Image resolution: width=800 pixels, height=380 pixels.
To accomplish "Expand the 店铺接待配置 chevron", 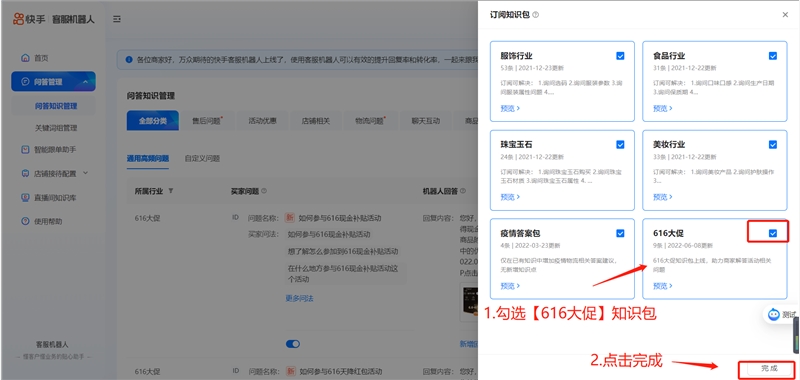I will (x=85, y=173).
